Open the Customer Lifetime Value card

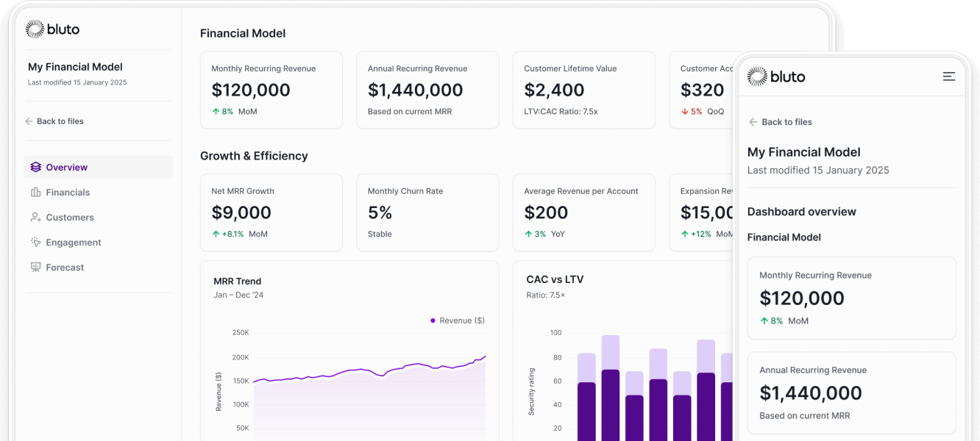[583, 90]
